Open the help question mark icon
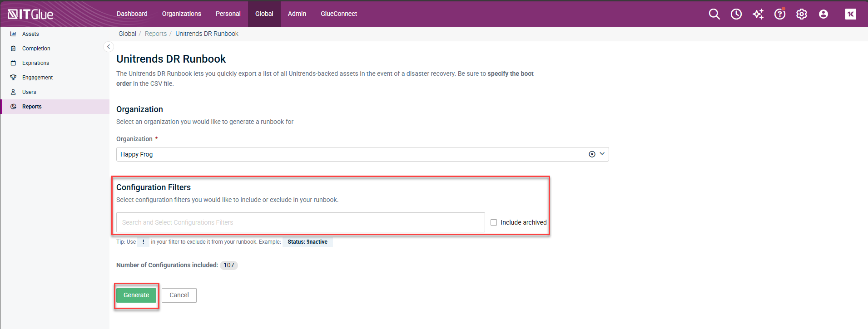Image resolution: width=868 pixels, height=329 pixels. point(779,14)
